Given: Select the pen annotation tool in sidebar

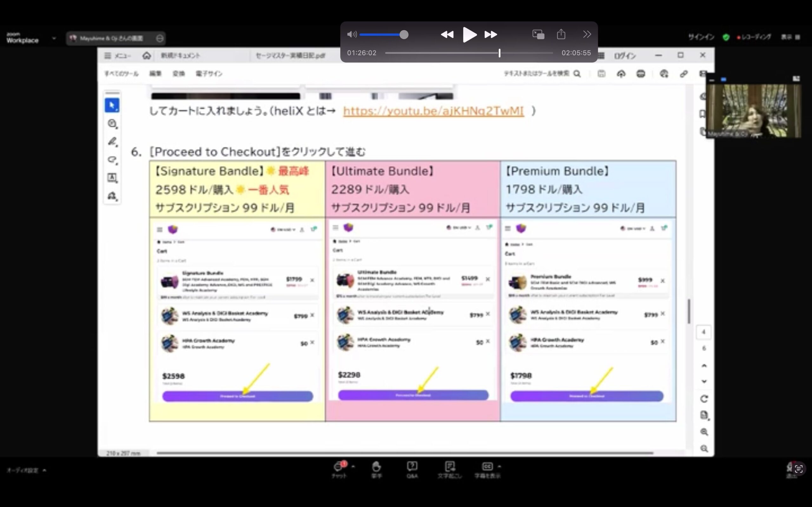Looking at the screenshot, I should coord(112,142).
